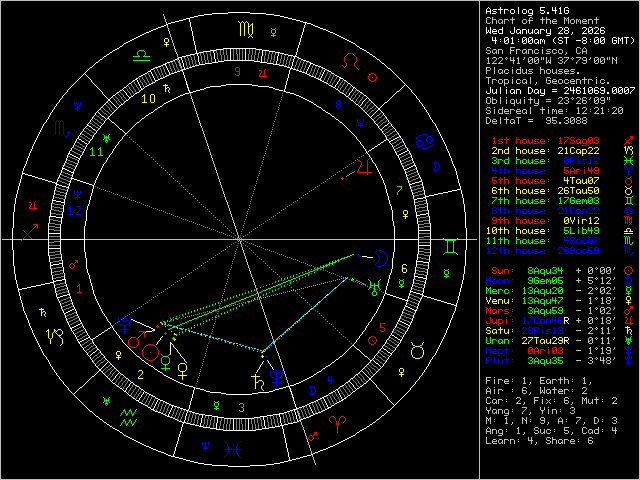
Task: Click the large Gemini glyph on the outer ring
Action: click(x=451, y=247)
